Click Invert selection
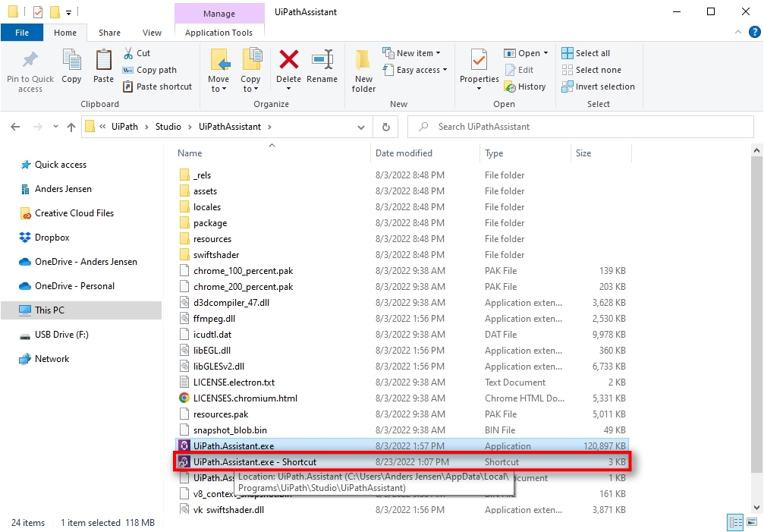The width and height of the screenshot is (764, 532). click(599, 87)
